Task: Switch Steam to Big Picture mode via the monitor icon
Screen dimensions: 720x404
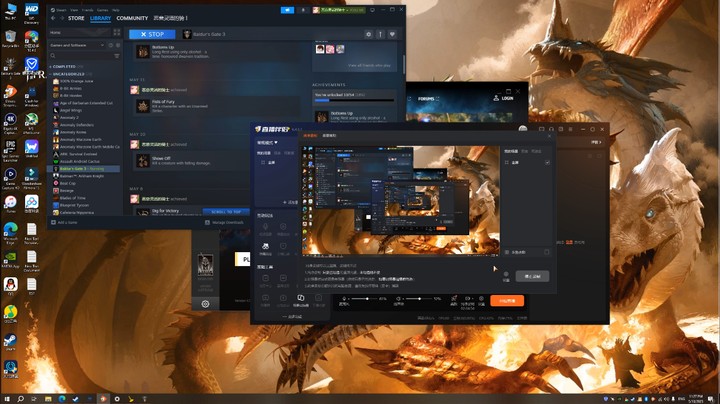Action: click(372, 10)
